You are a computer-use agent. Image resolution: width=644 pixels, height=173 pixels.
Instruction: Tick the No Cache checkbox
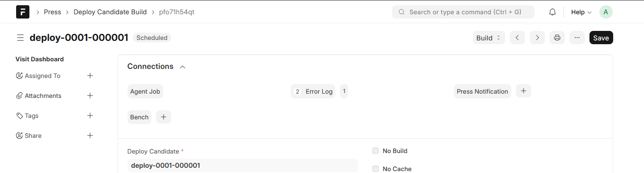click(376, 169)
